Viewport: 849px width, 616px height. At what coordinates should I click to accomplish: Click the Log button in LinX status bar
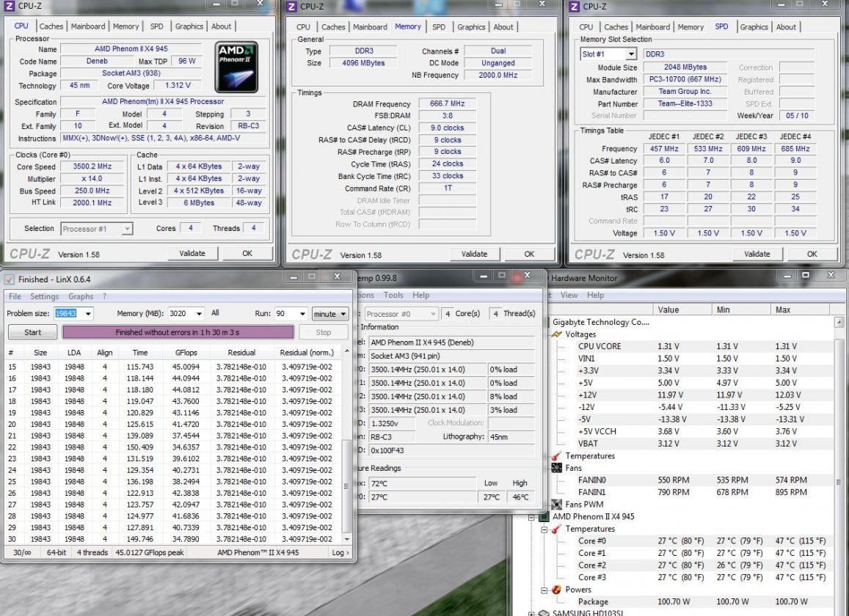coord(340,553)
